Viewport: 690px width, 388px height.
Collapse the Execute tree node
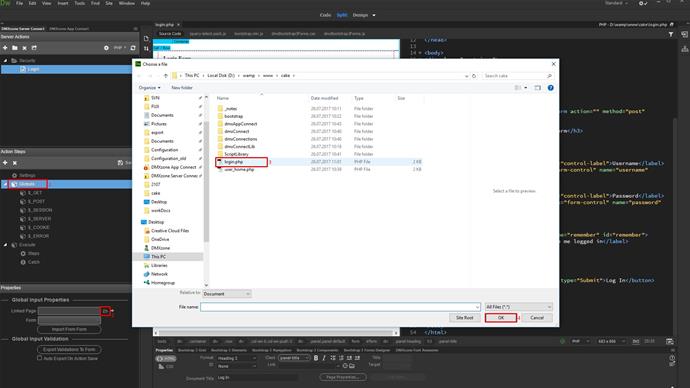tap(5, 245)
